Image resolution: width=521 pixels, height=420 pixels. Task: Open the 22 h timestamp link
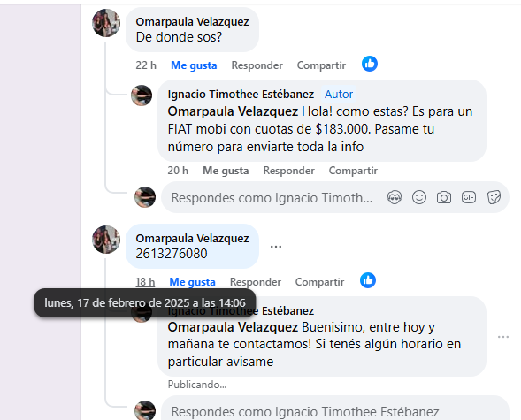pyautogui.click(x=146, y=65)
